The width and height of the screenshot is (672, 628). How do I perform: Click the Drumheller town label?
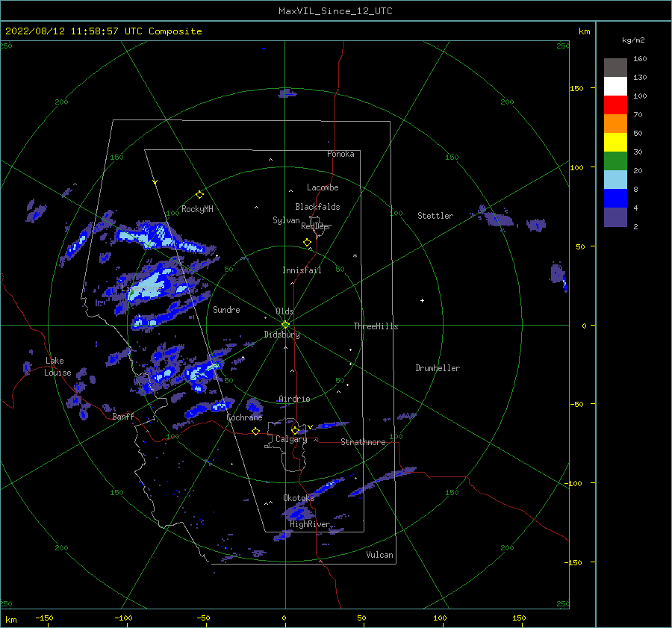(x=438, y=368)
